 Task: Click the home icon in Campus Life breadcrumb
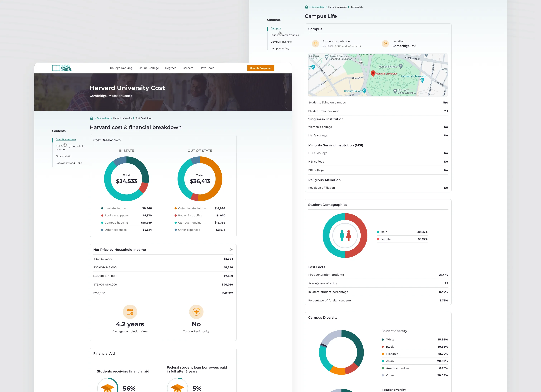pyautogui.click(x=307, y=7)
